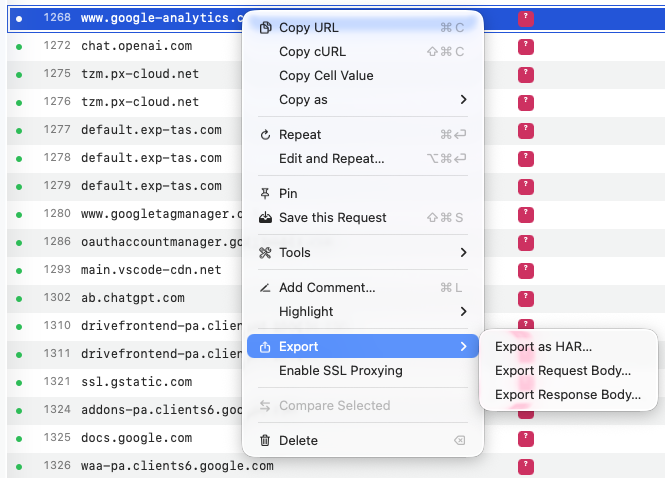Image resolution: width=665 pixels, height=478 pixels.
Task: Click the Save this Request tray icon
Action: (265, 218)
